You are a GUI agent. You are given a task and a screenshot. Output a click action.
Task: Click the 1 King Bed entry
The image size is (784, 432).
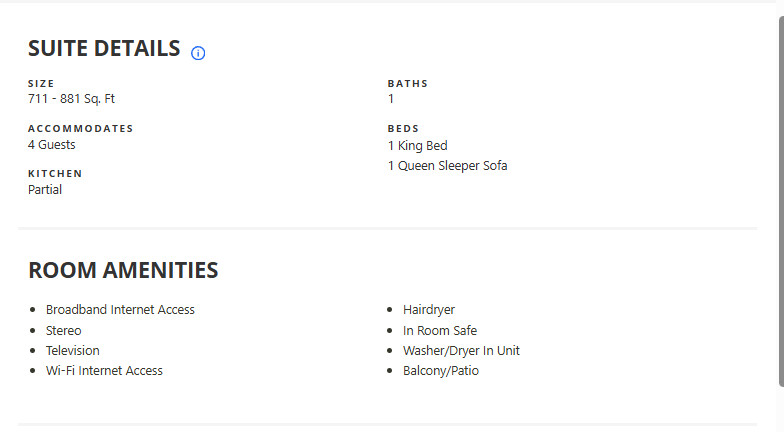tap(418, 146)
